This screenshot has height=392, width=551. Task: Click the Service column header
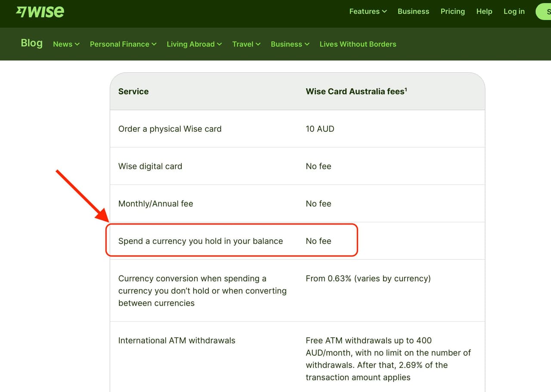(133, 91)
